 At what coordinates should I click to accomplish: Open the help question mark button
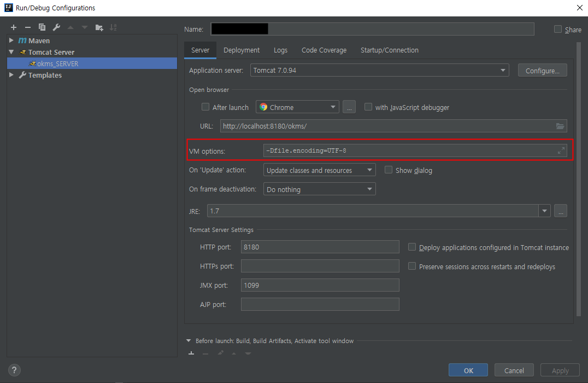[14, 370]
